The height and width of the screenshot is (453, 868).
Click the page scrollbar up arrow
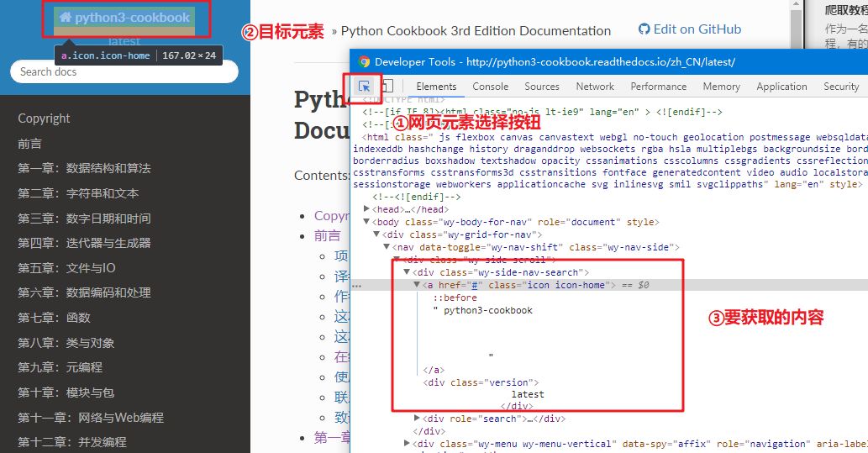(x=796, y=4)
